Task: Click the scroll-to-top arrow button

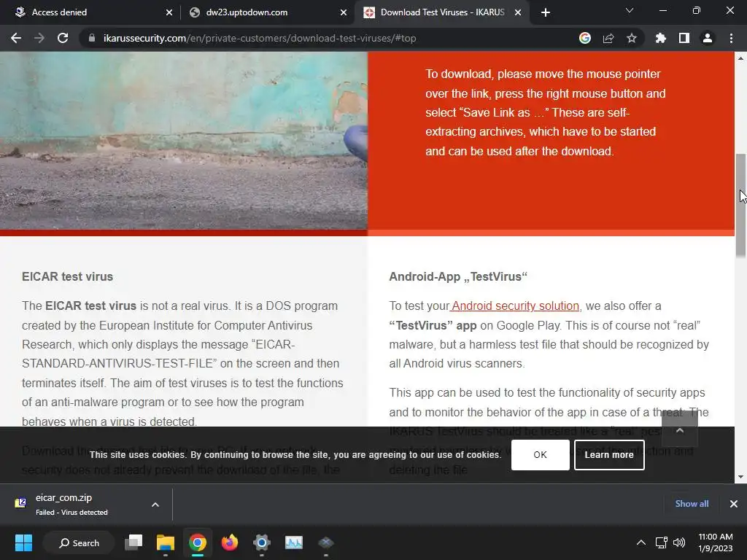Action: pos(680,430)
